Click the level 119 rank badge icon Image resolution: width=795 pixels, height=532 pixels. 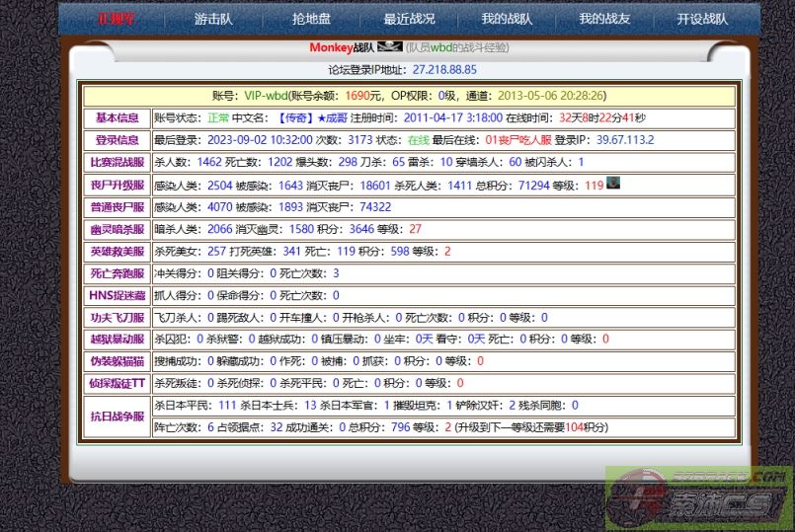pyautogui.click(x=613, y=183)
